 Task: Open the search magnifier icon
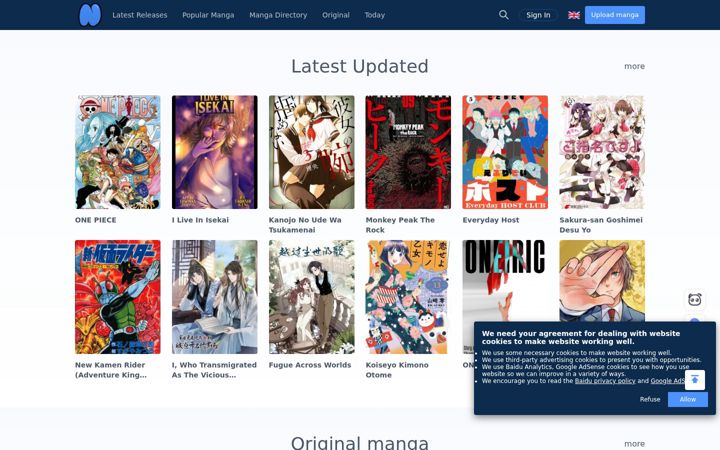point(504,15)
